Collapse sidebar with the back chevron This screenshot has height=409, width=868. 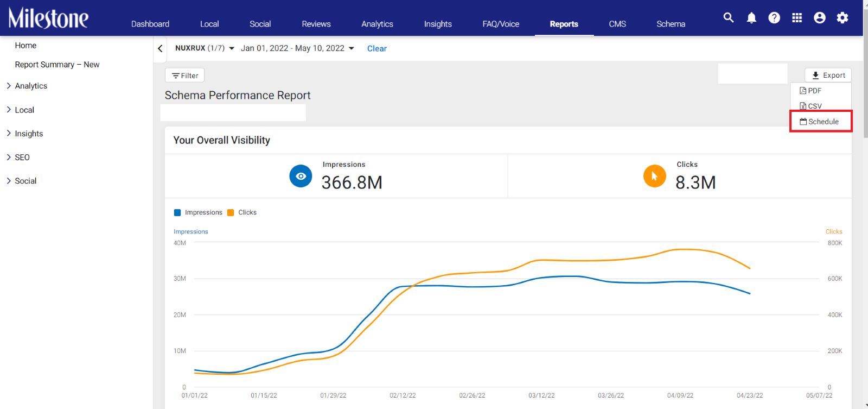pyautogui.click(x=160, y=48)
